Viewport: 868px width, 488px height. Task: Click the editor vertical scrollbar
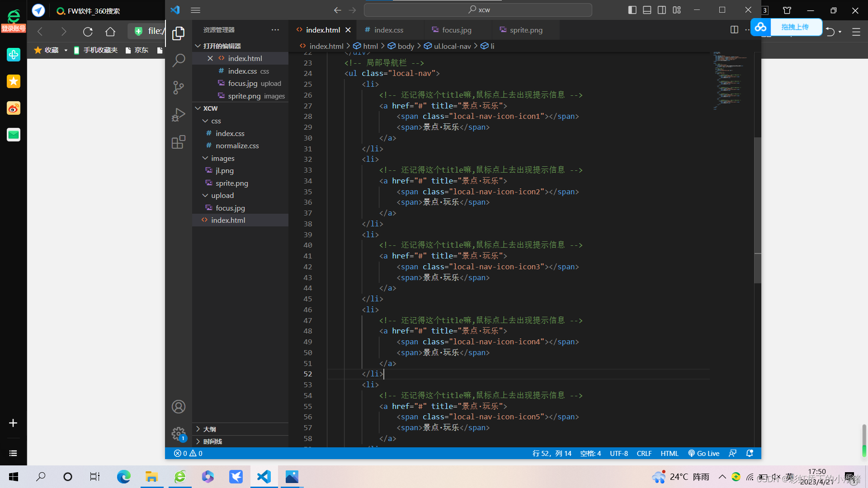pos(758,210)
